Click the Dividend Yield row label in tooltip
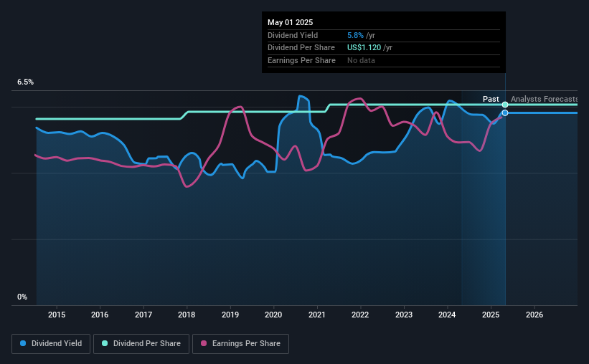This screenshot has width=589, height=364. click(293, 35)
